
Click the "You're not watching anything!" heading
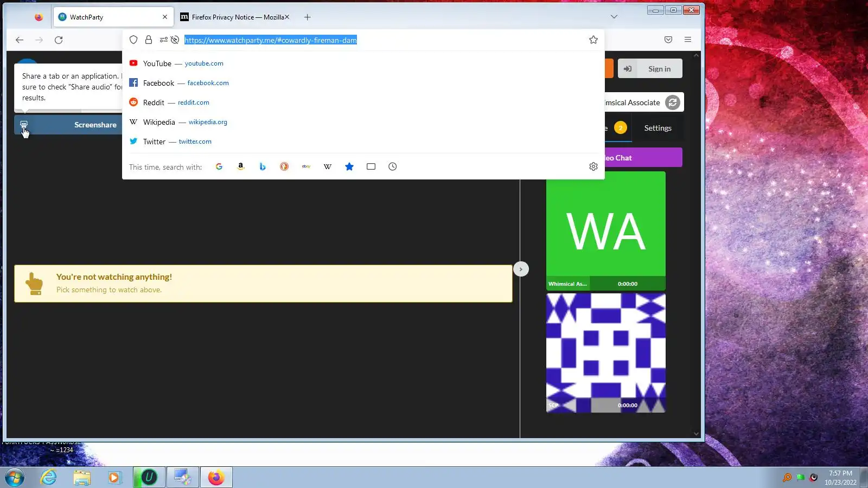click(x=114, y=277)
